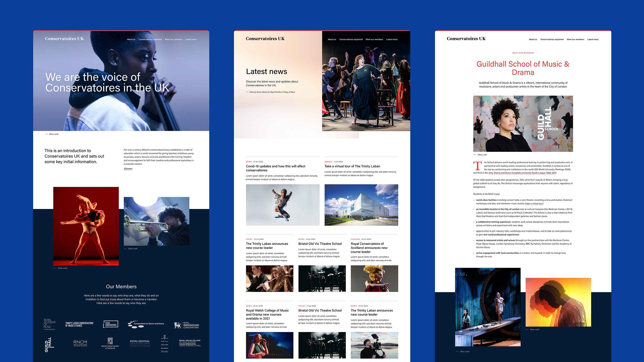
Task: View the red-lit dancers photo
Action: coord(86,226)
